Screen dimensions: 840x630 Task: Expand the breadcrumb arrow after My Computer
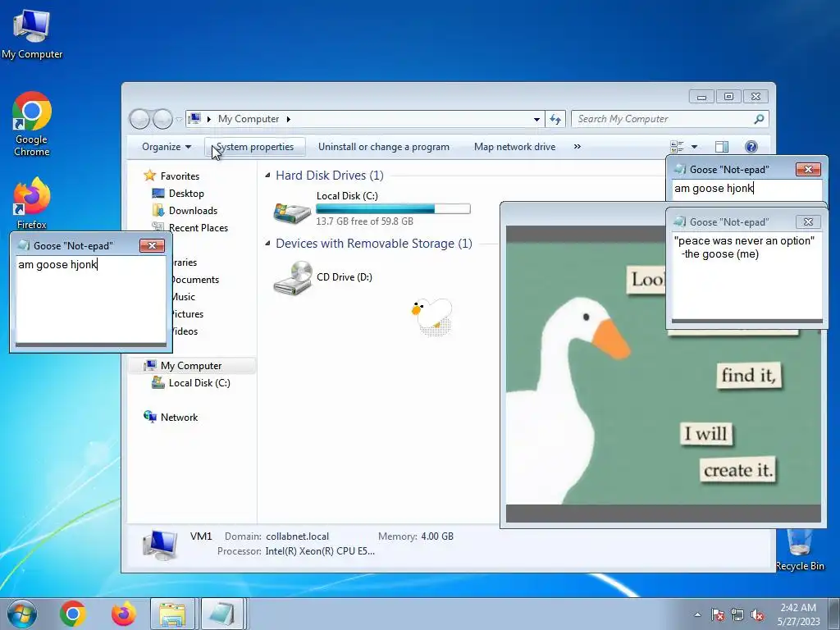point(288,119)
